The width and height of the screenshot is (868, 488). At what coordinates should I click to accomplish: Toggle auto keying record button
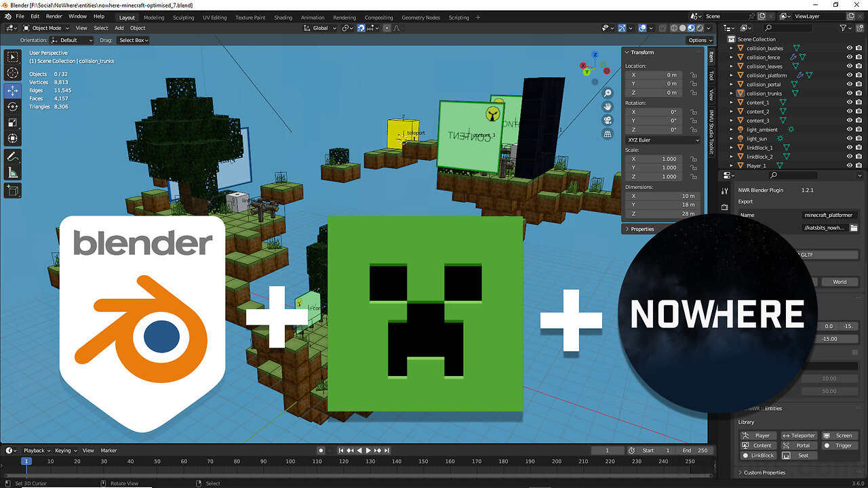click(x=321, y=450)
